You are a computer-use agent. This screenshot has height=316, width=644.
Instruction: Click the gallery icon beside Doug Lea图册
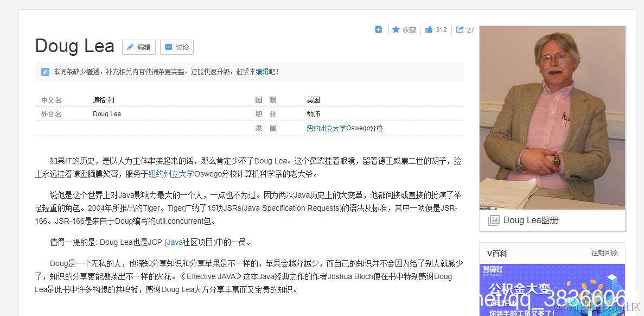[493, 220]
